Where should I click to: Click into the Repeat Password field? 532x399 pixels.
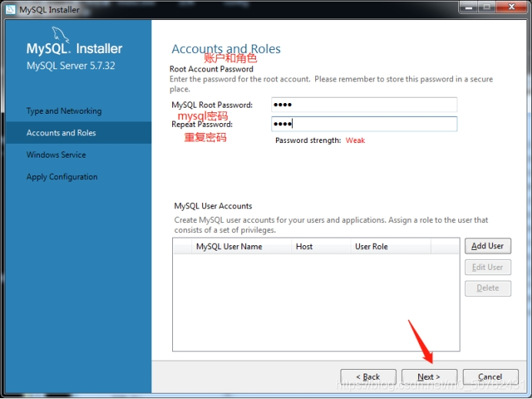[x=364, y=124]
